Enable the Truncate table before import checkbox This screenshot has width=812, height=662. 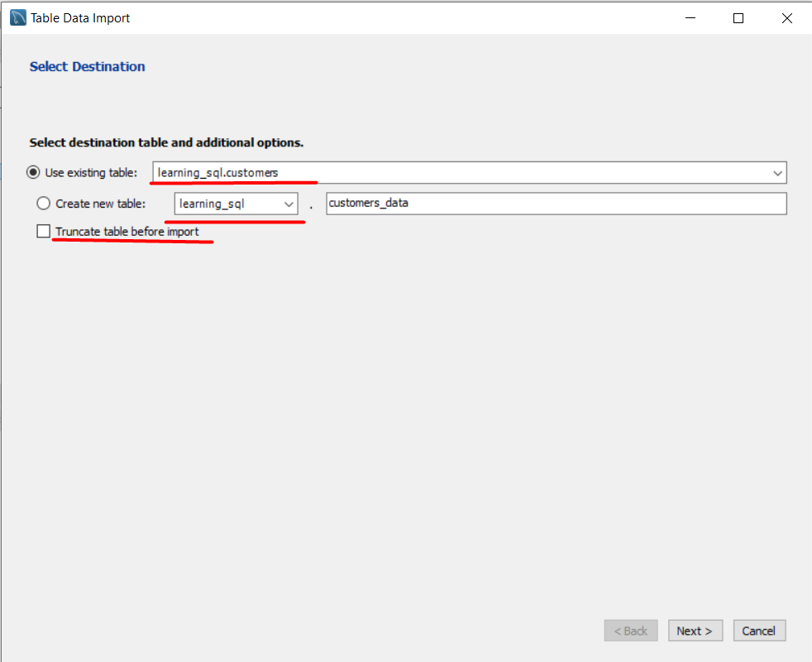point(44,232)
